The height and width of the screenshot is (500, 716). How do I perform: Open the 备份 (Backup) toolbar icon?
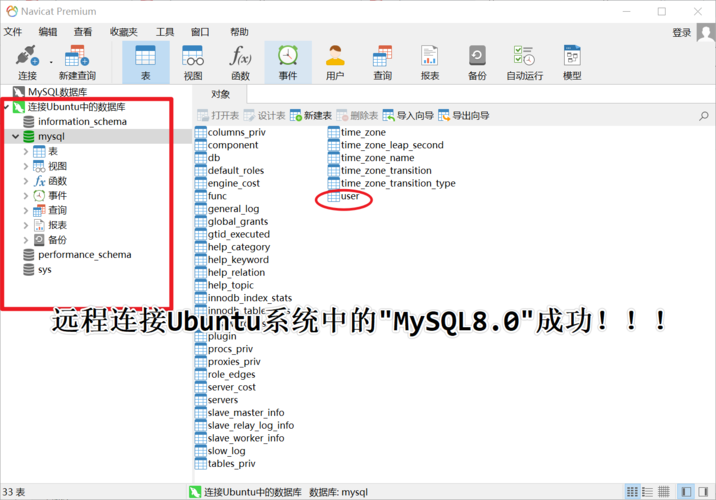click(477, 63)
